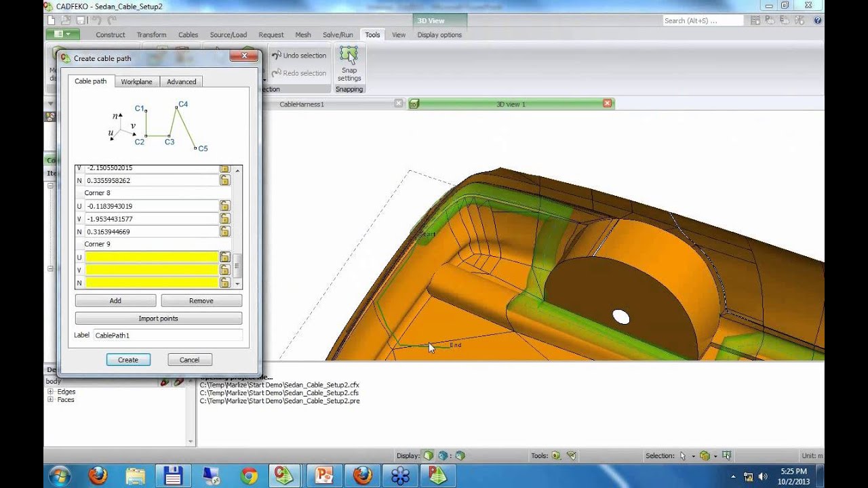Expand the Faces tree node
The width and height of the screenshot is (868, 488).
point(50,400)
